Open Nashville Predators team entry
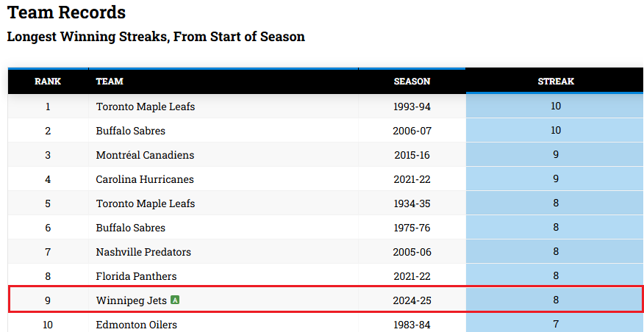The width and height of the screenshot is (644, 332). 143,252
